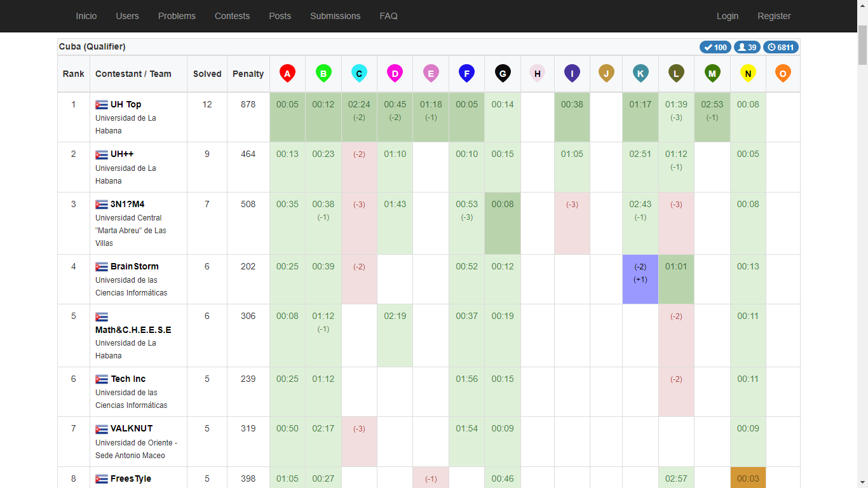Click the red problem A balloon

[x=287, y=74]
